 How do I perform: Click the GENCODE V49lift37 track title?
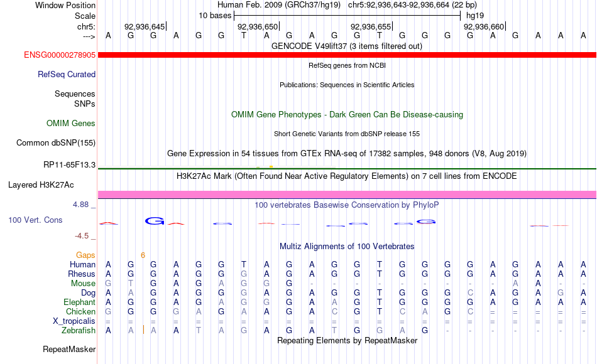click(x=347, y=46)
